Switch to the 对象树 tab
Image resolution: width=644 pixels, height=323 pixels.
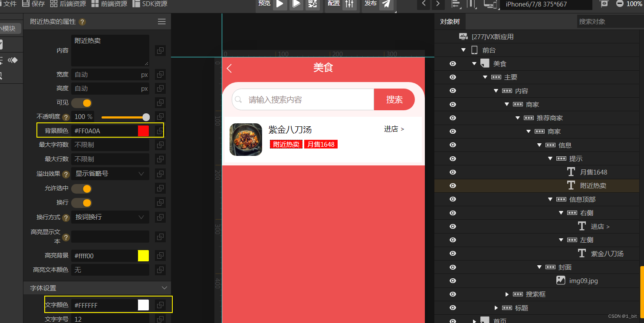[450, 22]
